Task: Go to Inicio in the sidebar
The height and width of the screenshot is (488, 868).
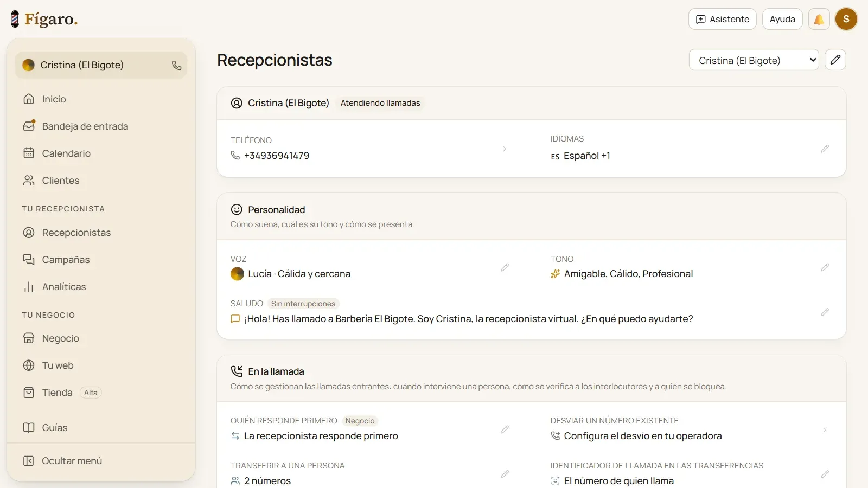Action: coord(101,99)
